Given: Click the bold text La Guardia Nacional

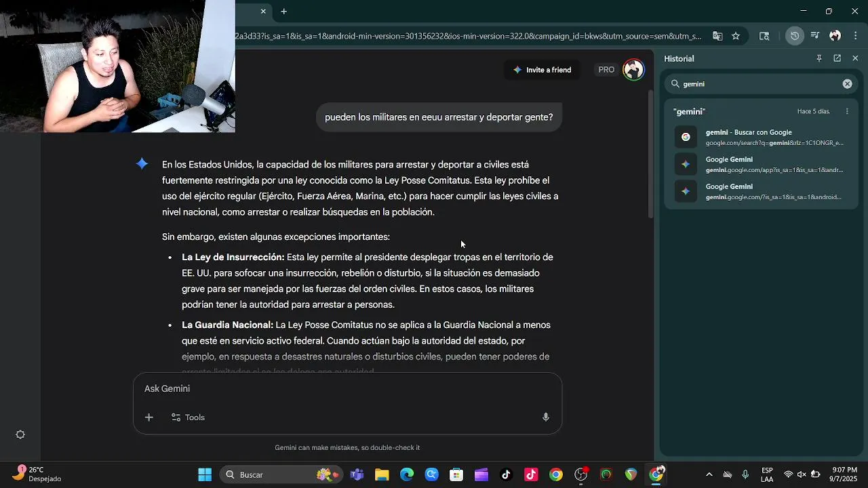Looking at the screenshot, I should [x=227, y=325].
